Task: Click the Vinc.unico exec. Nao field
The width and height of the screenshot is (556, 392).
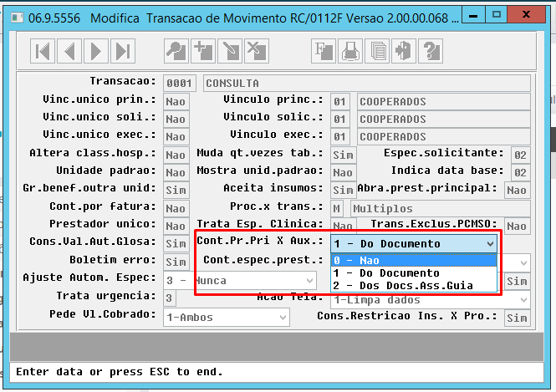Action: 176,137
